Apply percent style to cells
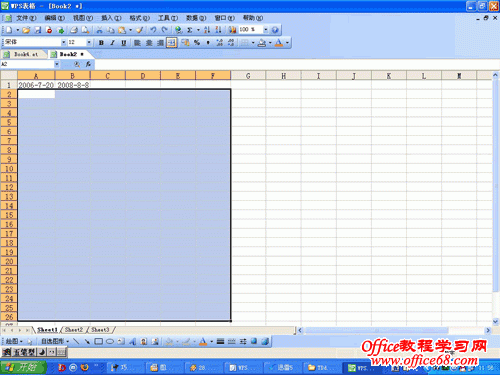This screenshot has width=500, height=375. tap(197, 42)
